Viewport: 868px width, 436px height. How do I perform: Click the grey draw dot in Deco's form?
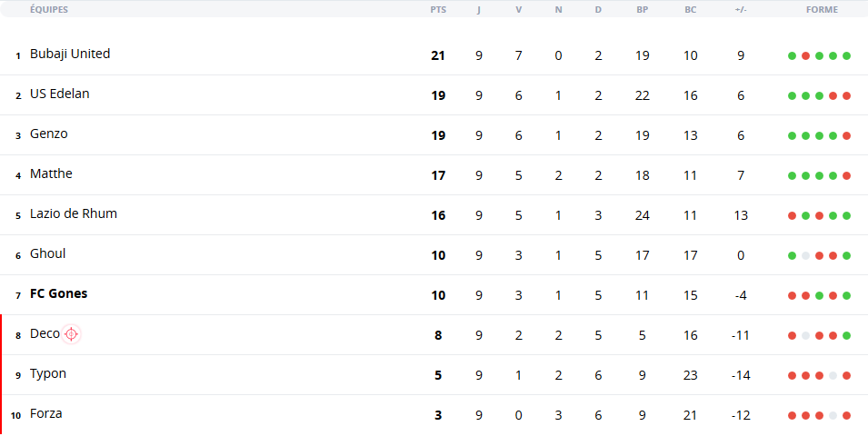tap(805, 335)
